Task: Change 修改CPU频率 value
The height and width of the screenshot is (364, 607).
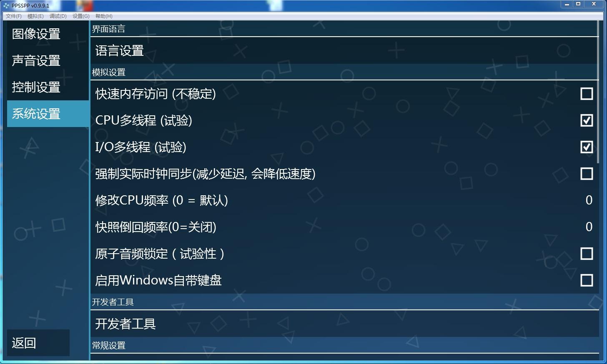Action: (x=344, y=200)
